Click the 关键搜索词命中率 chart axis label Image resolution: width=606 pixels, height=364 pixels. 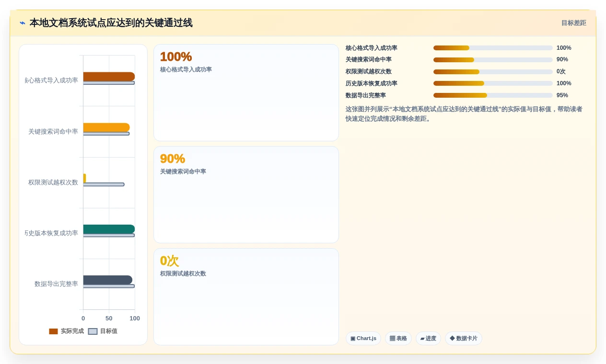53,132
